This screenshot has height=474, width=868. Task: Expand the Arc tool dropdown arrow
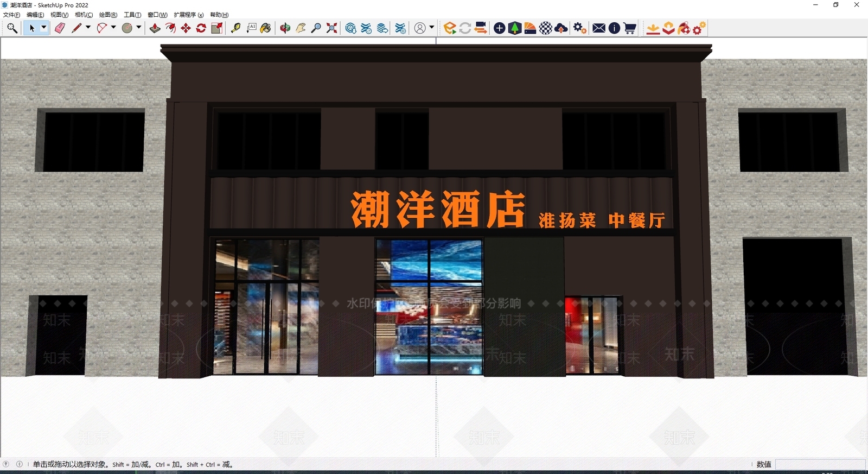tap(113, 28)
